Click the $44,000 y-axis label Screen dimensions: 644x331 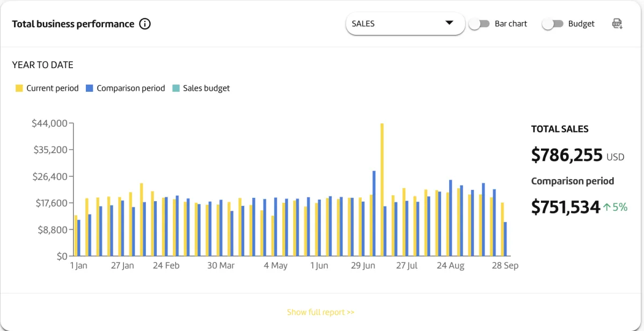click(x=49, y=123)
